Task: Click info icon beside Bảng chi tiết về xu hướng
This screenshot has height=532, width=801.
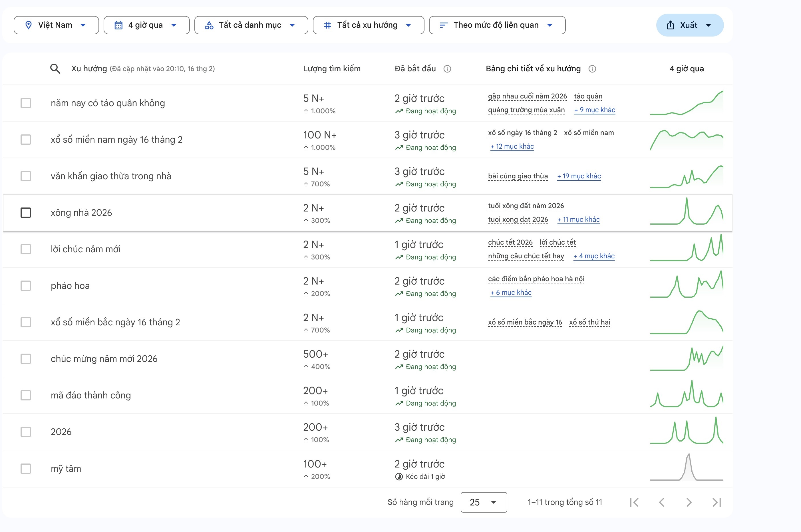Action: [592, 69]
